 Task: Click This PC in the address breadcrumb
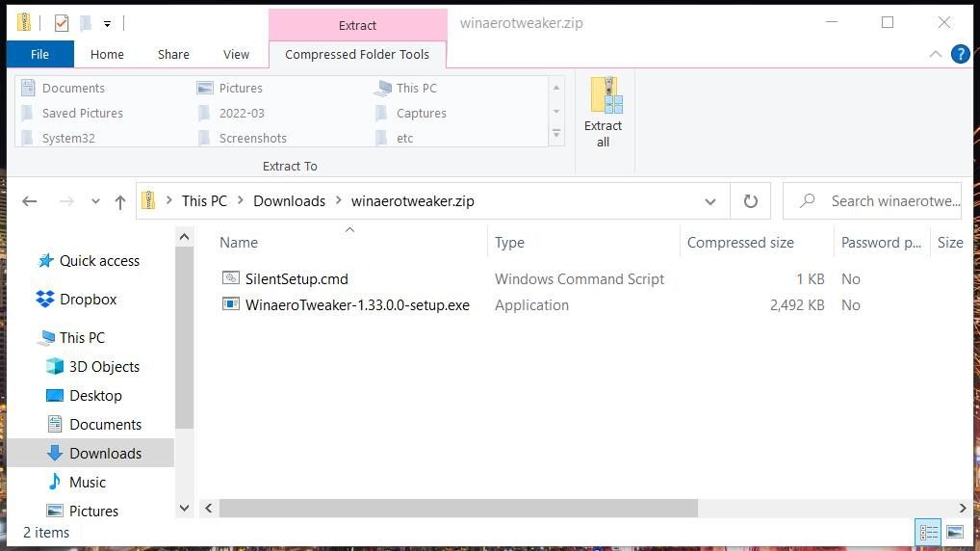(204, 200)
